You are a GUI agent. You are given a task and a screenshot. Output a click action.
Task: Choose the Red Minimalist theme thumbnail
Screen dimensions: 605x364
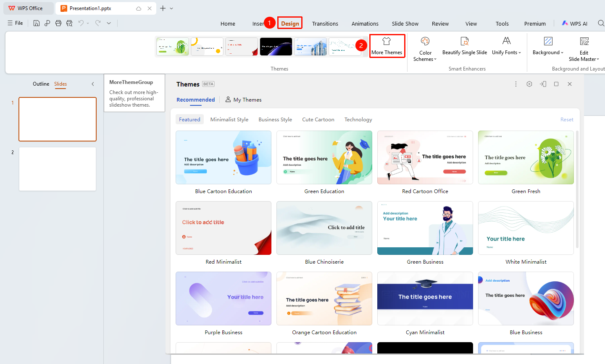[x=224, y=228]
